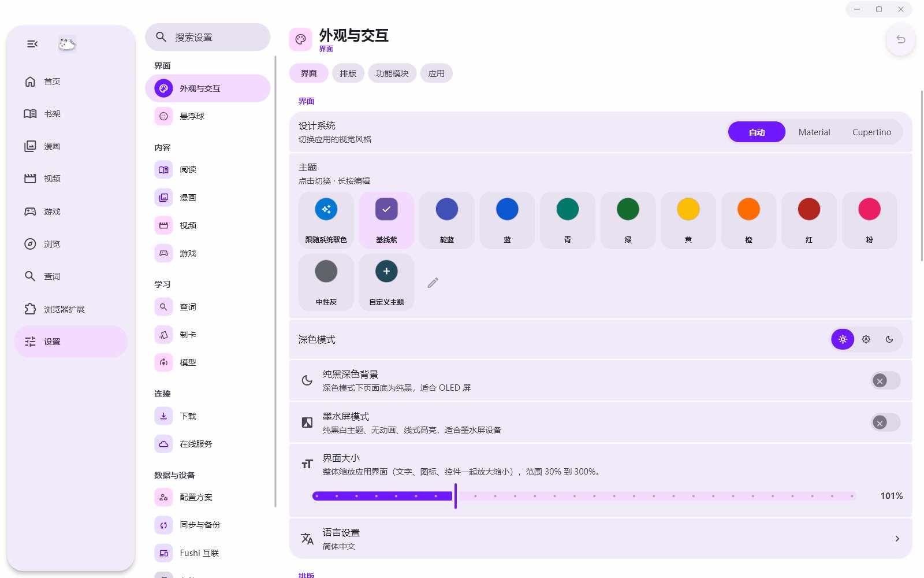Set design system to Material
924x578 pixels.
tap(814, 132)
